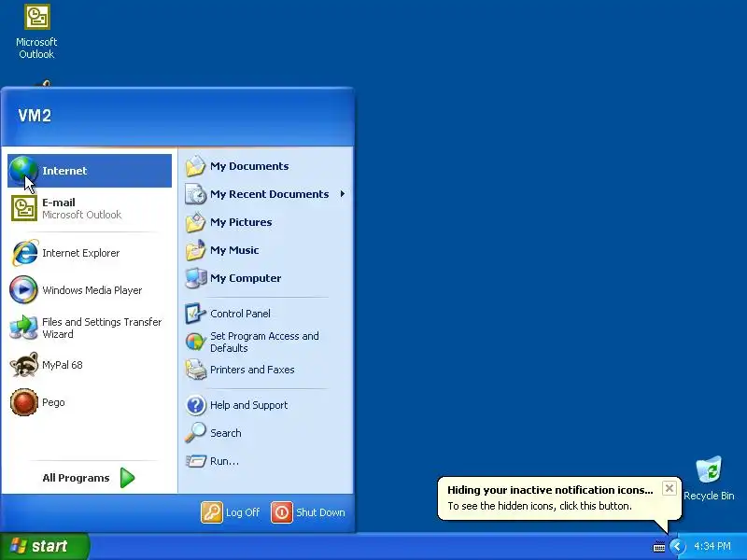Click My Recent Documents icon
747x560 pixels.
195,194
